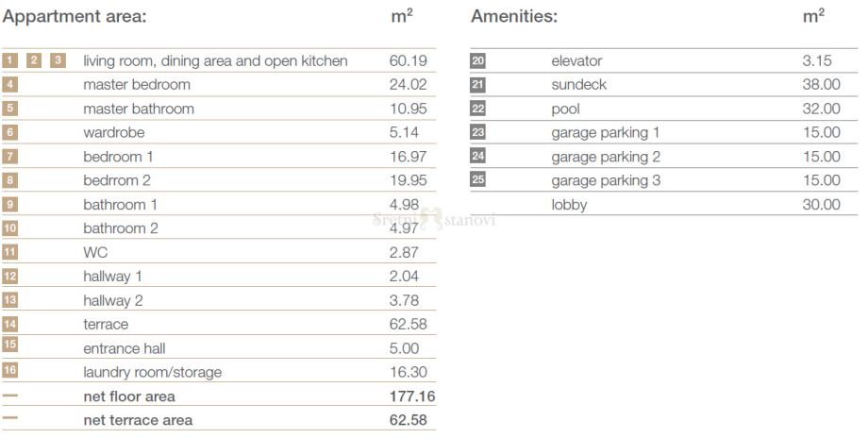
Task: Click the 'net floor area' total label
Action: 129,396
